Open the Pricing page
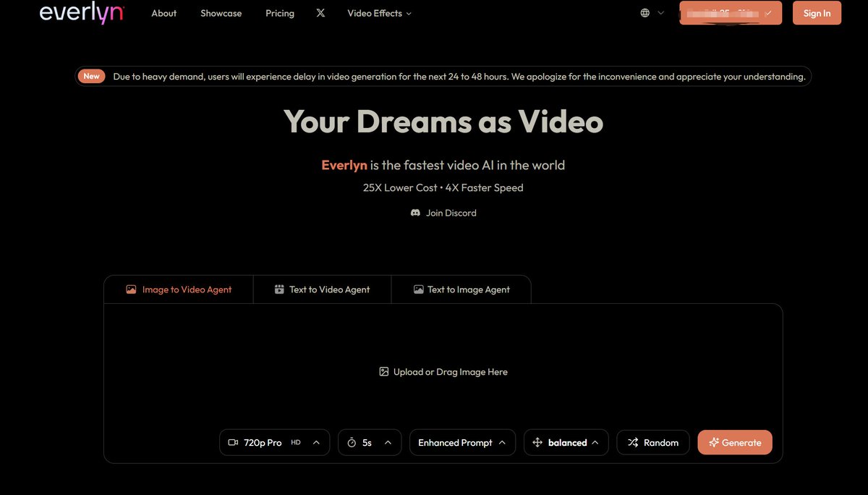Image resolution: width=868 pixels, height=495 pixels. [280, 13]
